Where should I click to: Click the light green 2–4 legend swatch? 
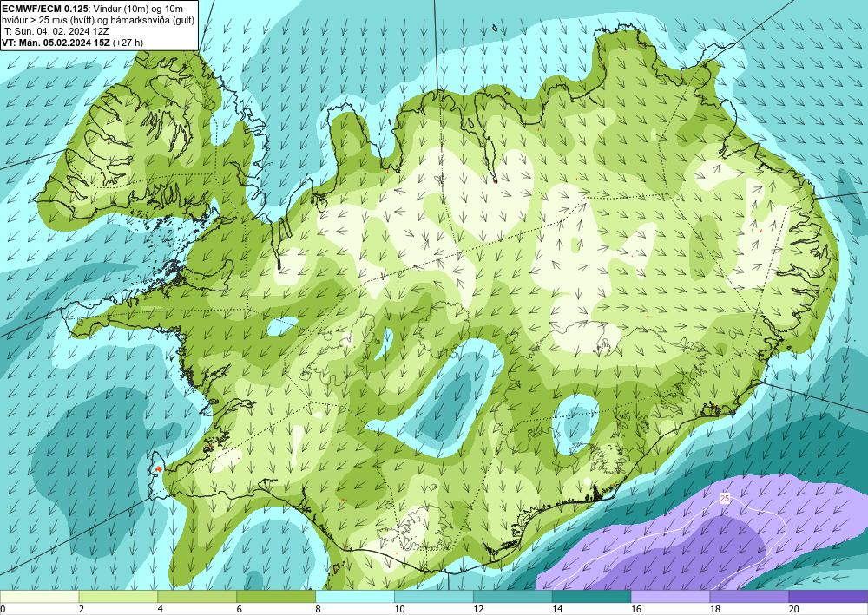[118, 596]
